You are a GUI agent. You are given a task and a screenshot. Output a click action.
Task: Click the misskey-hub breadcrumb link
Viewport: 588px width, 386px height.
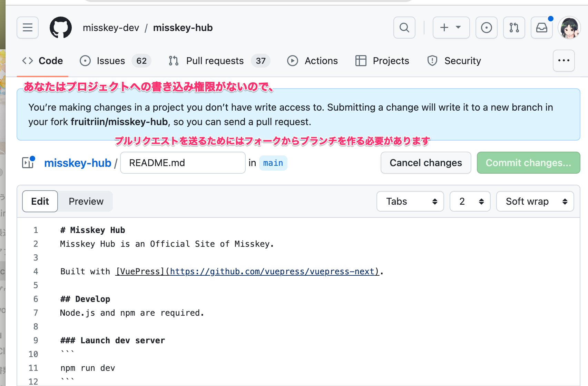point(78,163)
